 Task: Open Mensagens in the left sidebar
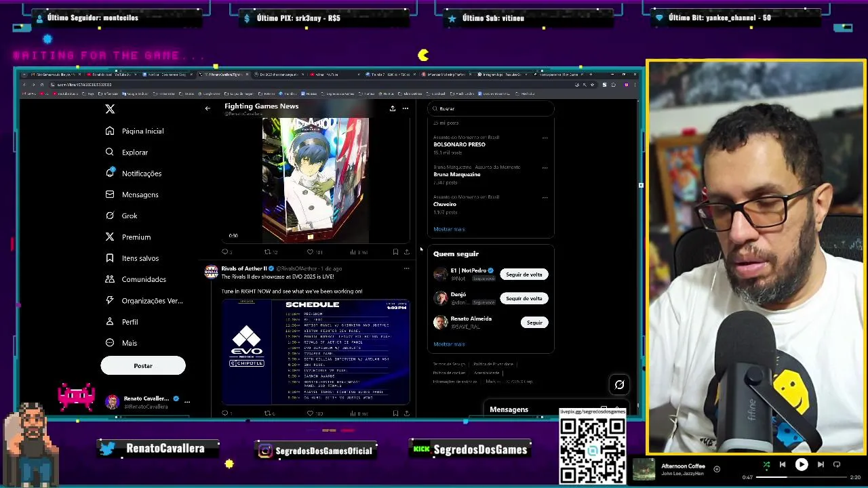click(x=132, y=195)
